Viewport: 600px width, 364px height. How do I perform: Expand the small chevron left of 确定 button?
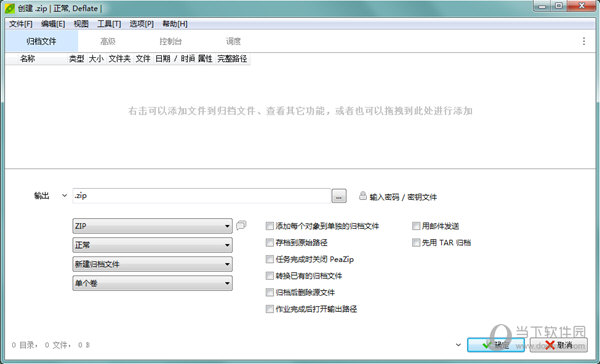(458, 345)
